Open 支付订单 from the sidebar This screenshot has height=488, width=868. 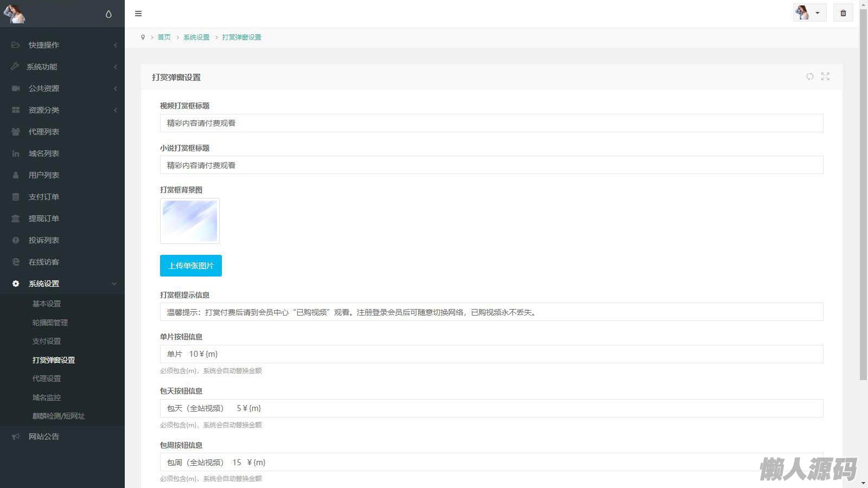[x=43, y=197]
